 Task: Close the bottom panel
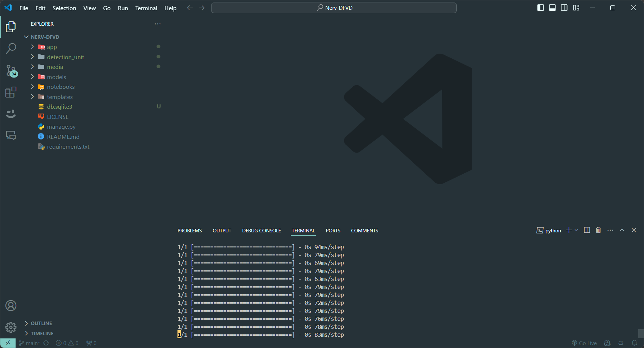(634, 230)
